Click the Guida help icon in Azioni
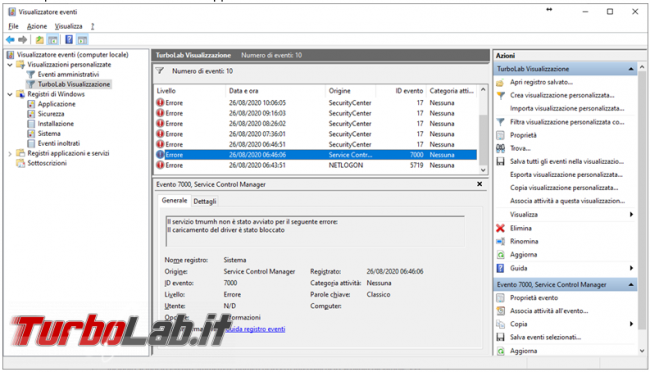 (500, 268)
